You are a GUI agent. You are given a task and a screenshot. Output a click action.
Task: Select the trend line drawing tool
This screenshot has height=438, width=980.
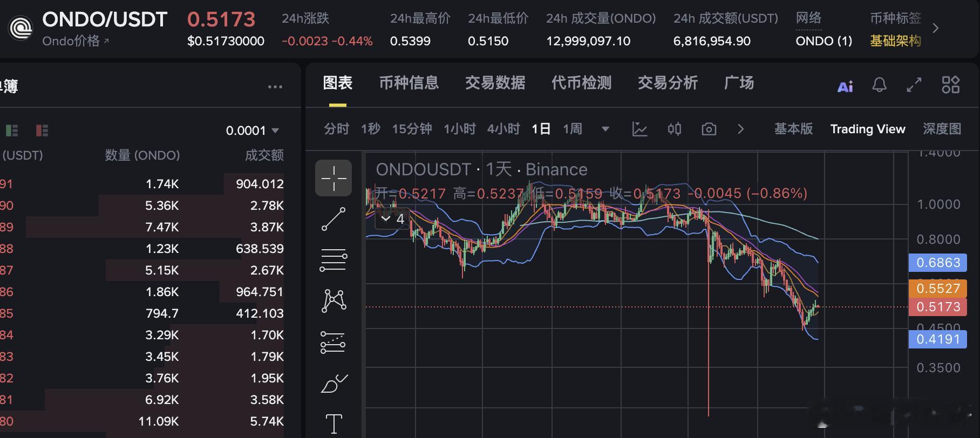(334, 219)
